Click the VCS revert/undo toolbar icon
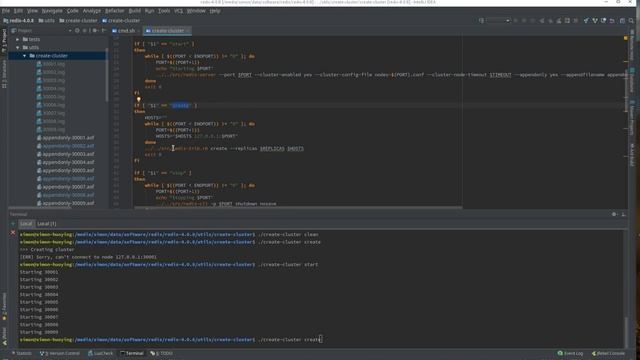 612,20
